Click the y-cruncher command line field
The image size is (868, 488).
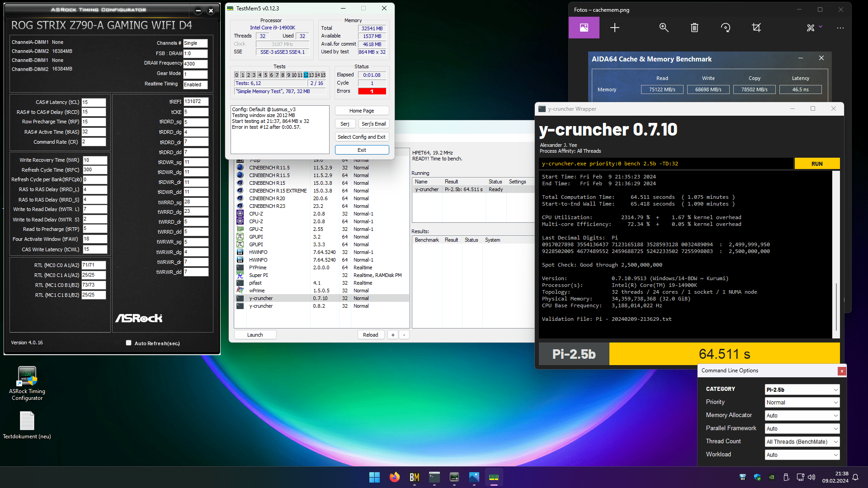click(666, 164)
